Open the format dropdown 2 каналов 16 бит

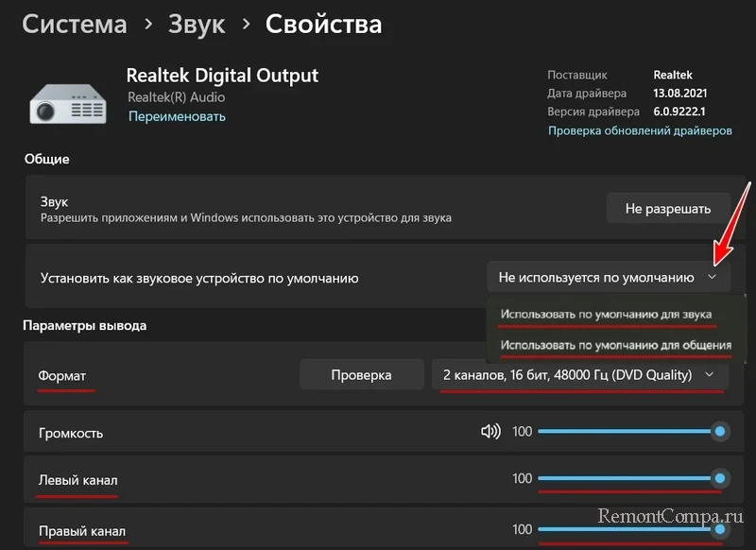[x=579, y=374]
